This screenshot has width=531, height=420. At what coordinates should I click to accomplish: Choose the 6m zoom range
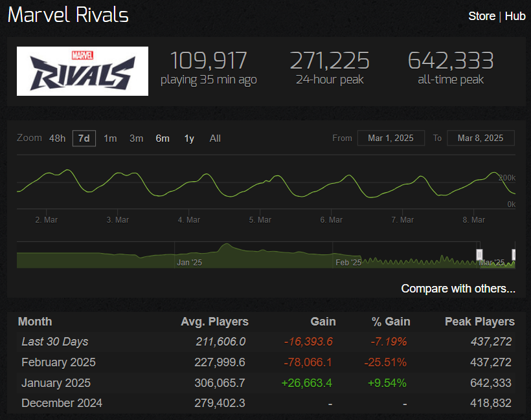163,138
